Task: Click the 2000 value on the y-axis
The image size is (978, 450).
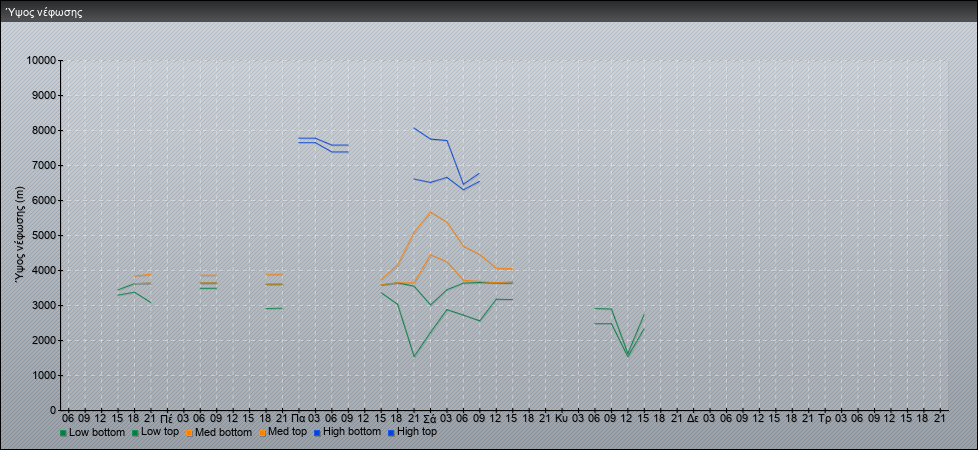Action: (44, 340)
